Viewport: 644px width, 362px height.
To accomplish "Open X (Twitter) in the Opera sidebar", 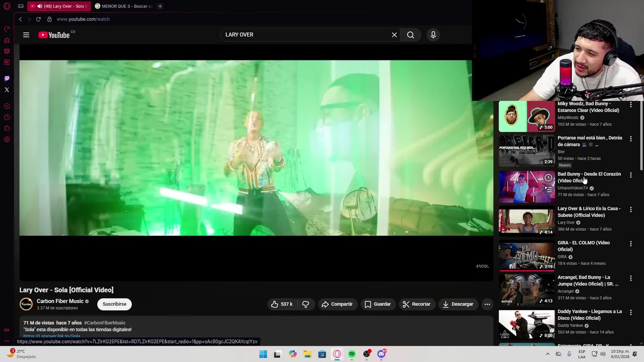I will tap(7, 90).
